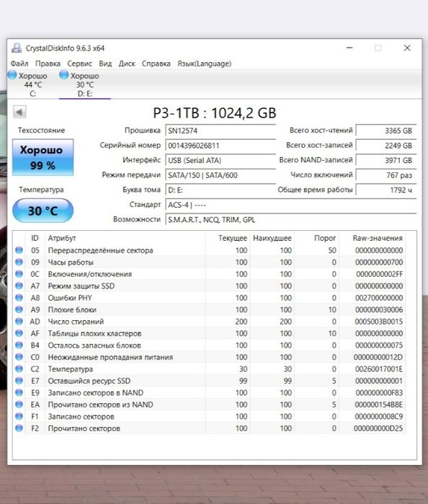Click status orb for attribute 05
The image size is (428, 504).
(x=19, y=250)
